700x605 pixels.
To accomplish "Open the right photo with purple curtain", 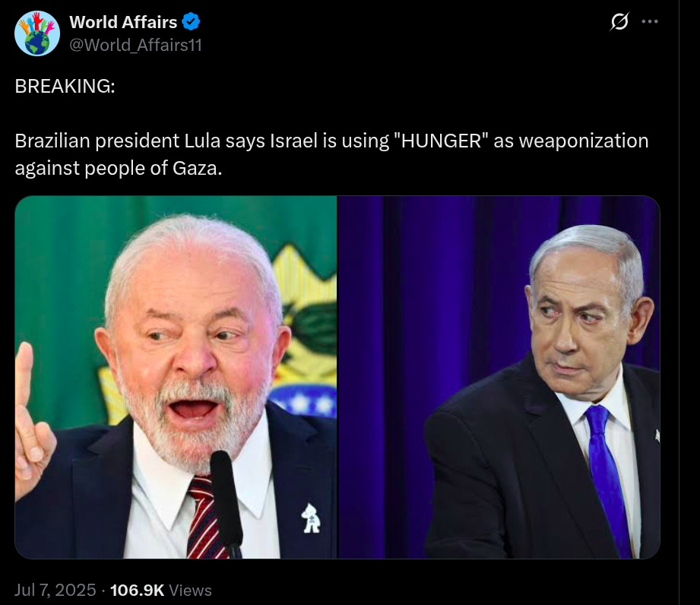I will (x=499, y=377).
